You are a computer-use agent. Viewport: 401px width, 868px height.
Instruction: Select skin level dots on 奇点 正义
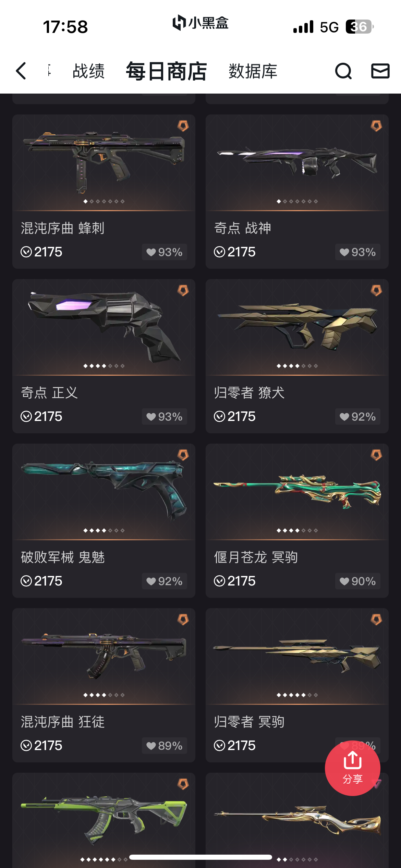[x=104, y=366]
